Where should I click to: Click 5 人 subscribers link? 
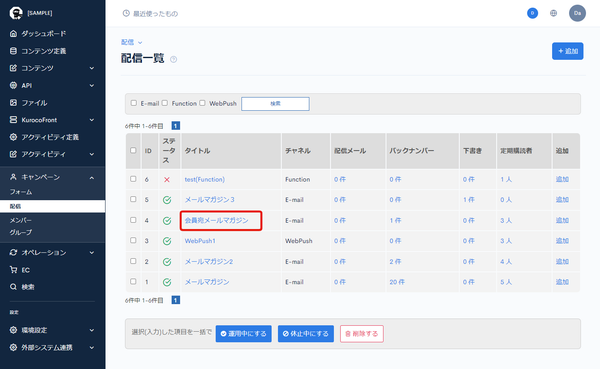(x=506, y=282)
